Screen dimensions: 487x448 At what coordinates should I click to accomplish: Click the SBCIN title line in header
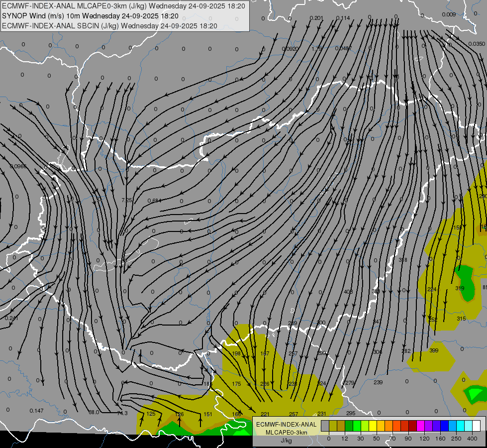click(x=109, y=26)
